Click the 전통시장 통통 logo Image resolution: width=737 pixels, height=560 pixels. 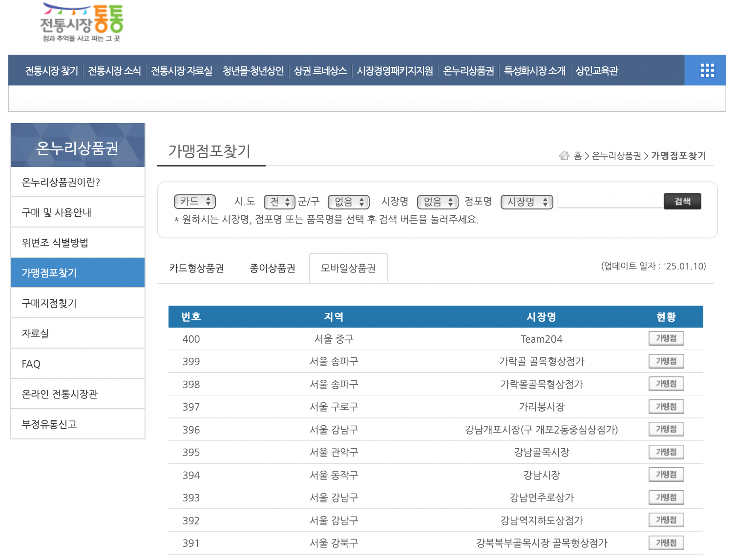pos(82,23)
